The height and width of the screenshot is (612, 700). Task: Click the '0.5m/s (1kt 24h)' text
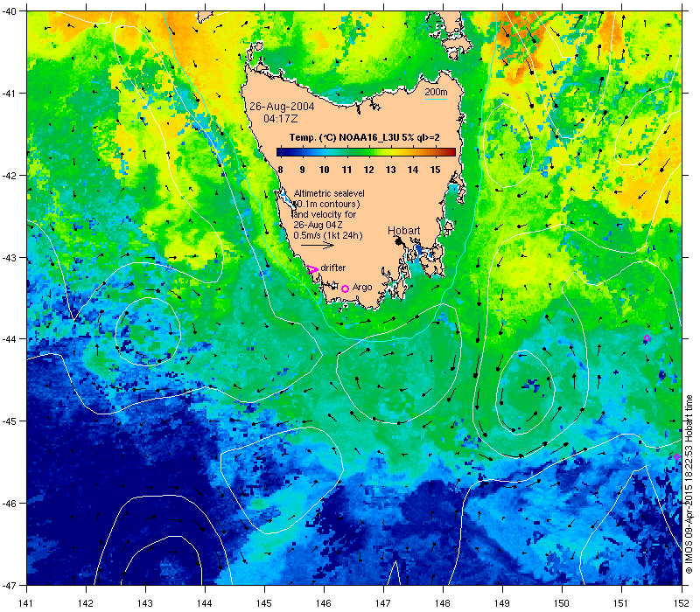328,235
